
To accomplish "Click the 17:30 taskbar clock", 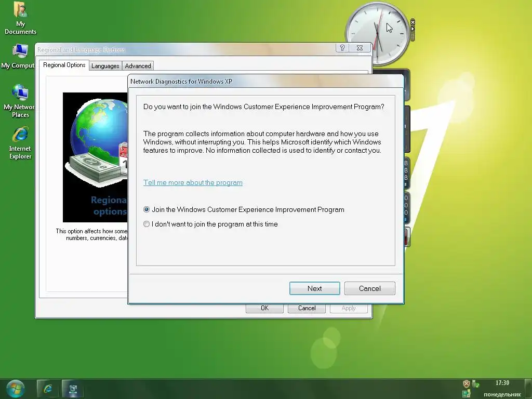I will pos(502,383).
